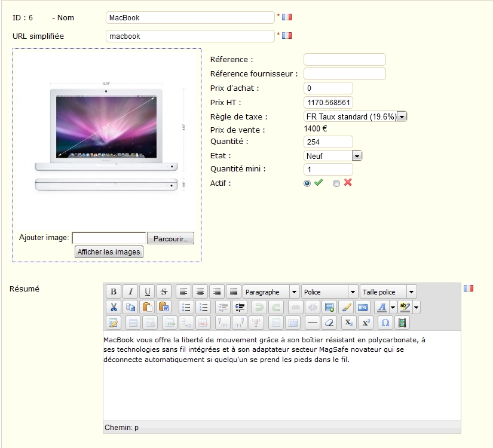
Task: Apply text color with the A icon
Action: (382, 307)
